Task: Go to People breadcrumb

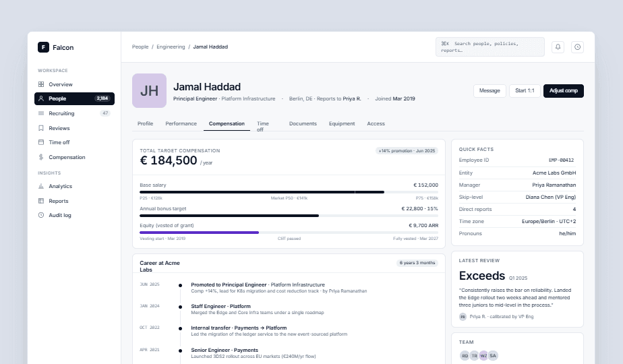Action: [x=140, y=47]
